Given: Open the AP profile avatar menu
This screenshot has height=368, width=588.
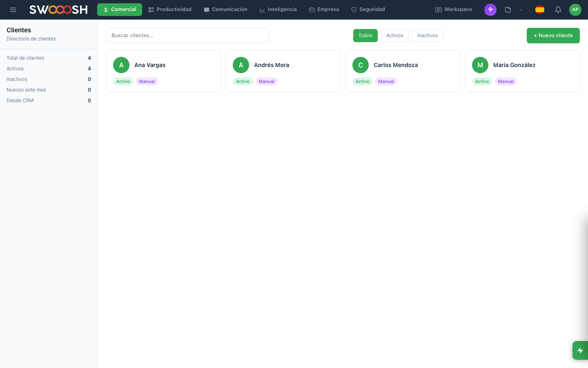Looking at the screenshot, I should coord(575,9).
